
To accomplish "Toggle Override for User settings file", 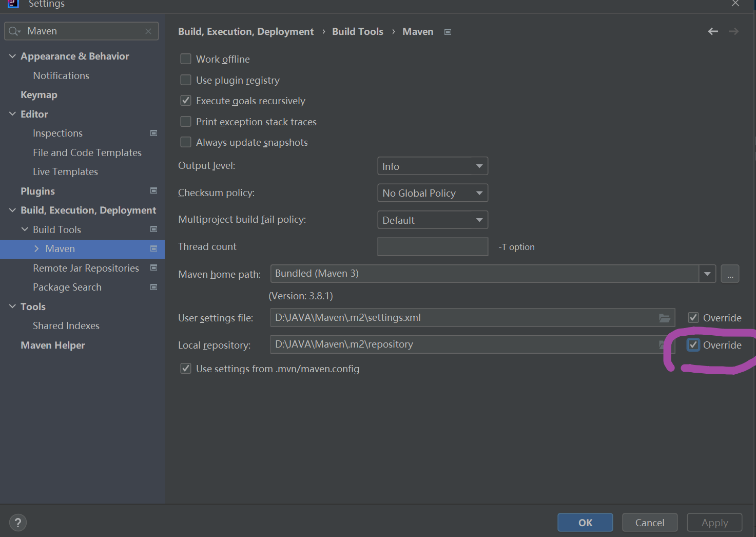I will 693,318.
